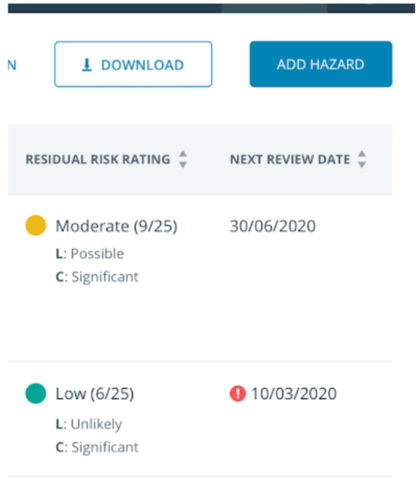Viewport: 419px width, 492px height.
Task: Click the Download button
Action: pos(133,64)
